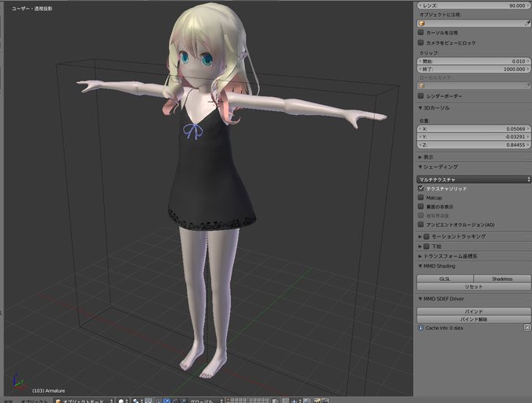532x403 pixels.
Task: Clear the SDEF cache with the X icon
Action: tap(527, 328)
